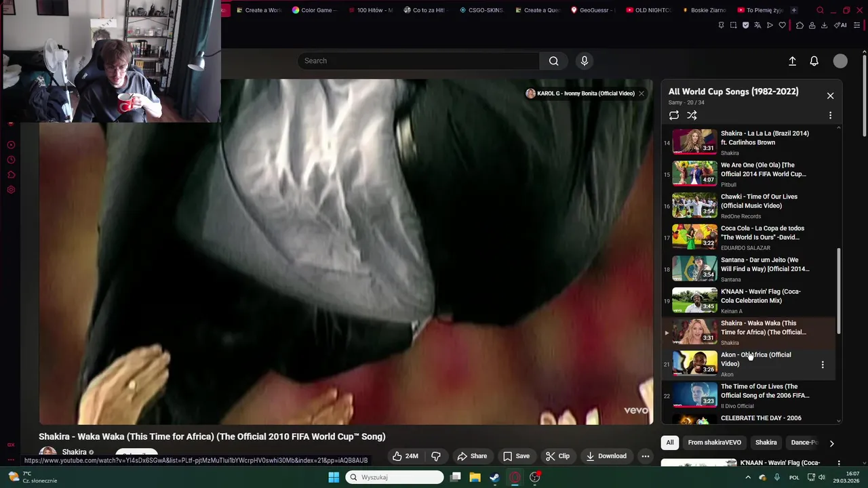Dislike the Waka Waka video
The width and height of the screenshot is (868, 488).
point(436,456)
